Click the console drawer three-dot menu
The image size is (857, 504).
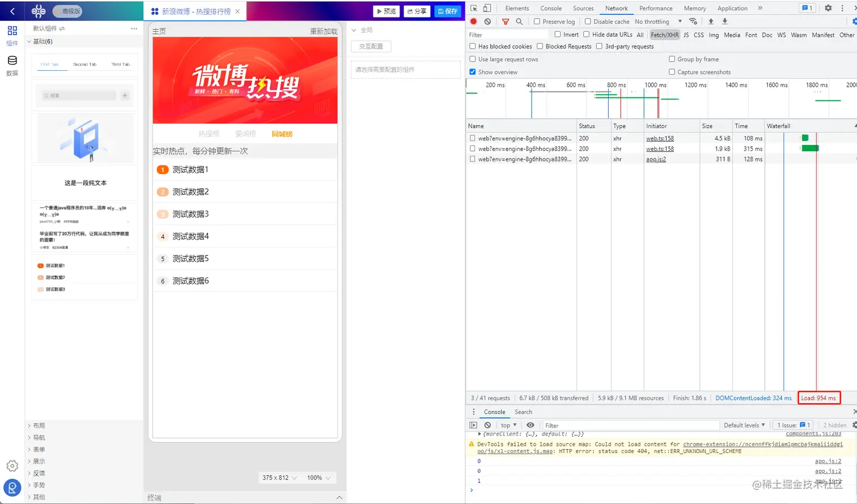[474, 412]
